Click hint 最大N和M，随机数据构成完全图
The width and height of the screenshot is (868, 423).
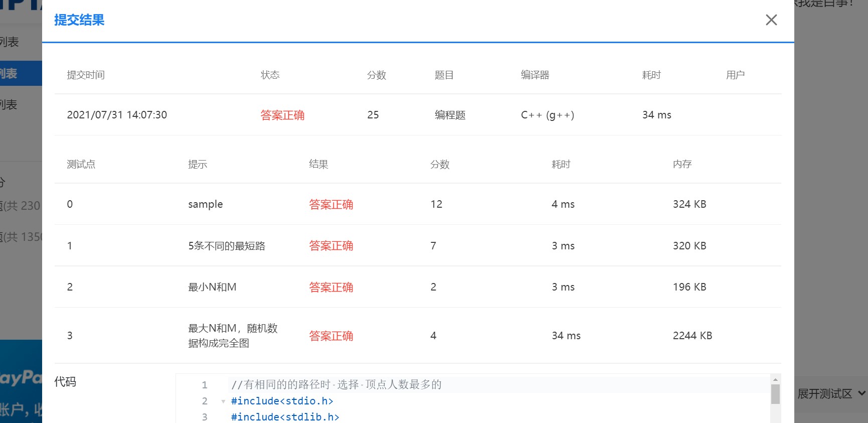pyautogui.click(x=233, y=336)
